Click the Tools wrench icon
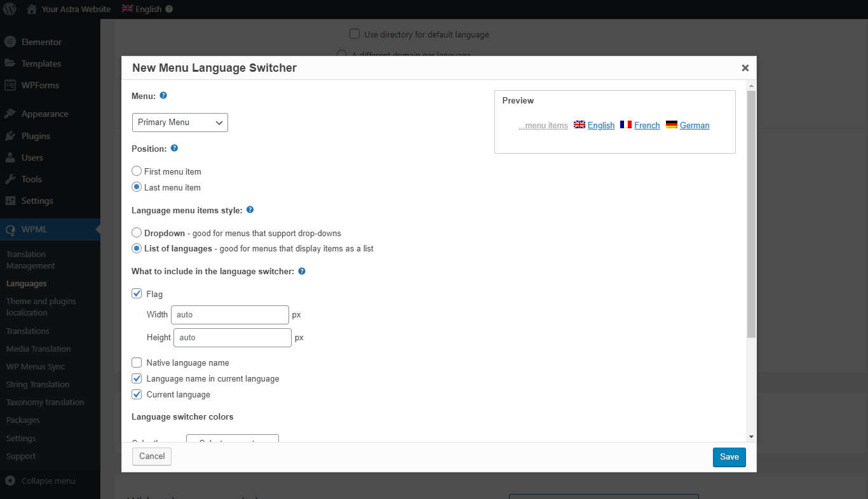Image resolution: width=868 pixels, height=499 pixels. pos(10,179)
